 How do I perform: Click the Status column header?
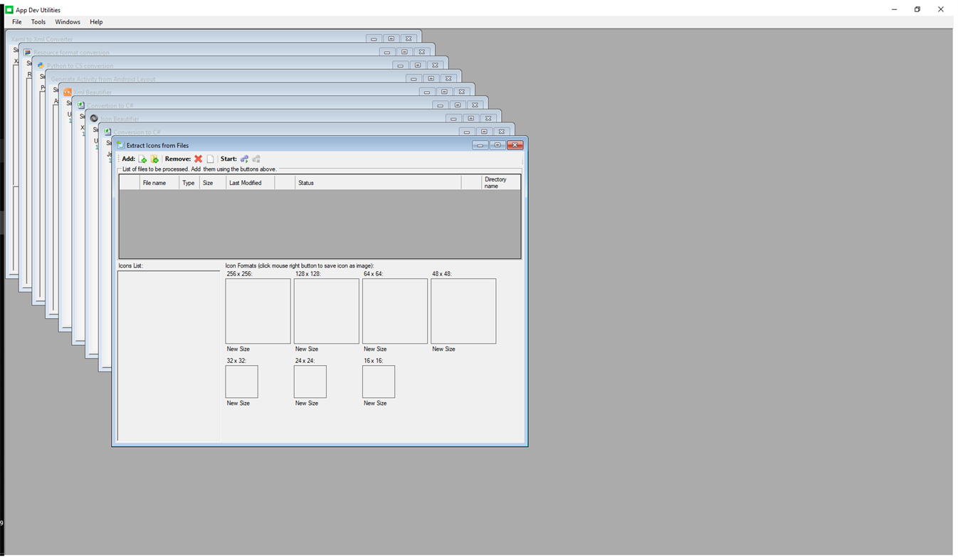(x=378, y=183)
